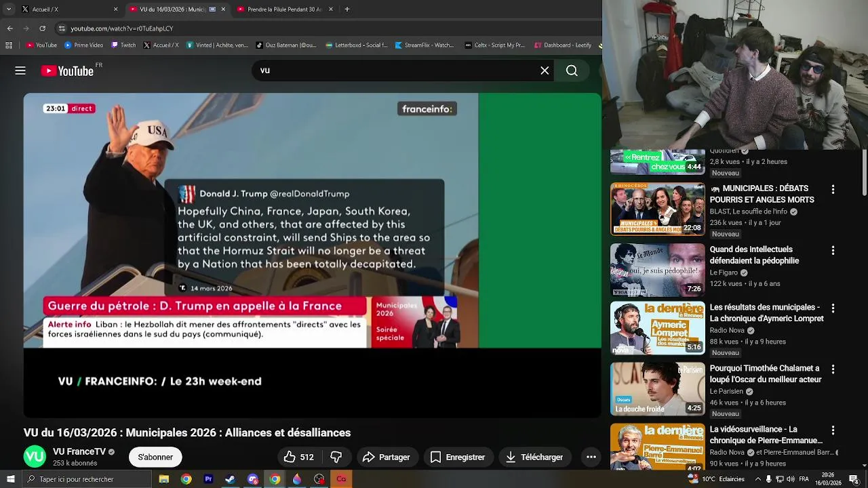Viewport: 868px width, 488px height.
Task: Open the notification center icon
Action: point(854,479)
